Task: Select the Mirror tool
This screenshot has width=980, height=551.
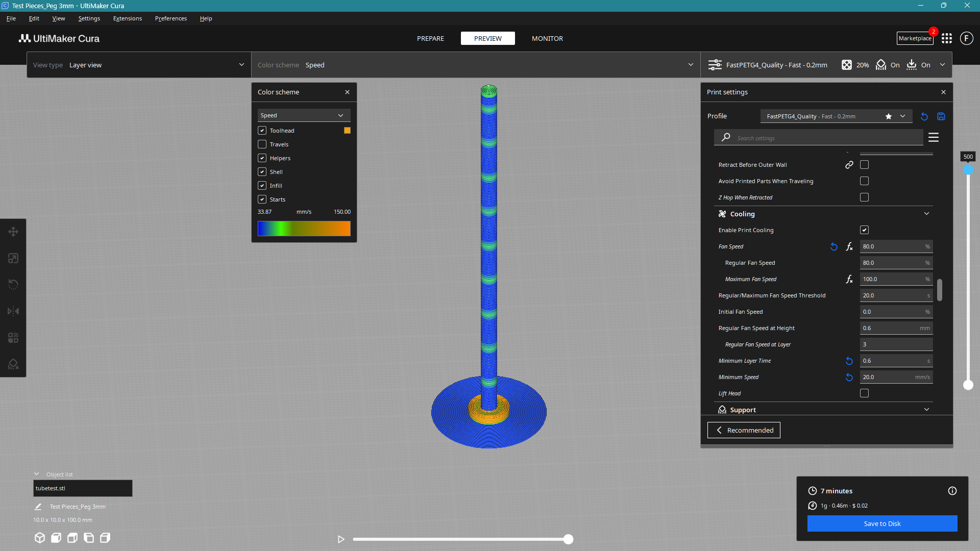Action: tap(13, 311)
